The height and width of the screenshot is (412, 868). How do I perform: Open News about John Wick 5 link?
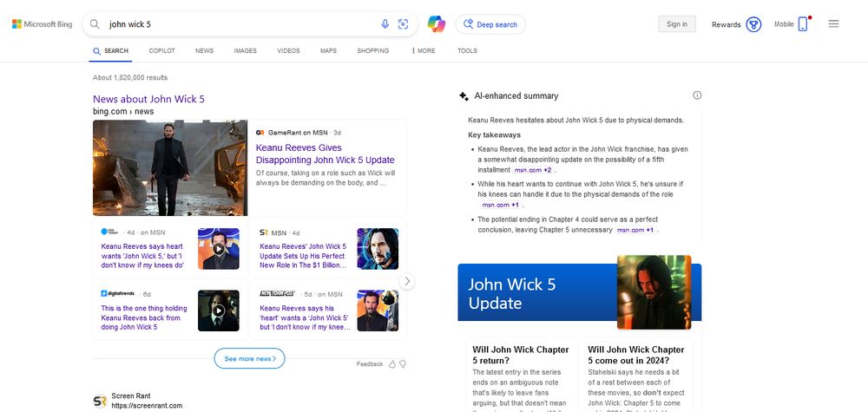coord(149,99)
